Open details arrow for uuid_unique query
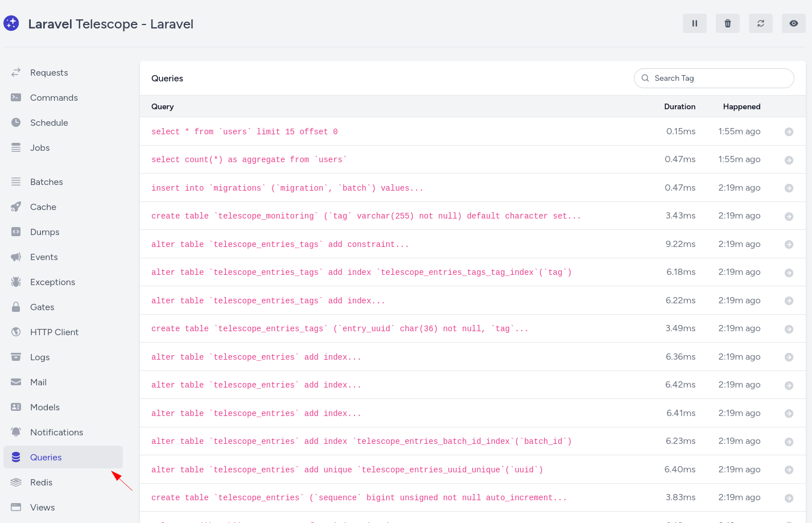The image size is (812, 523). tap(789, 470)
